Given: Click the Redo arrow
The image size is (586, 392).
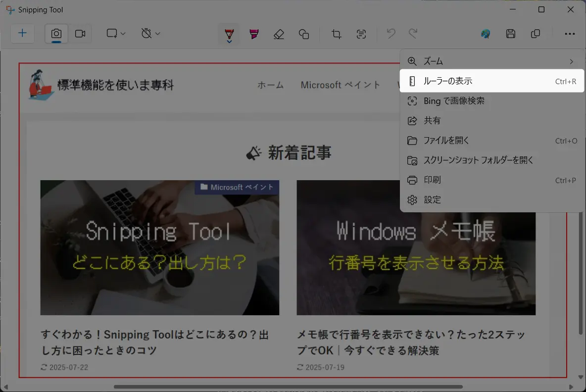Looking at the screenshot, I should click(413, 34).
